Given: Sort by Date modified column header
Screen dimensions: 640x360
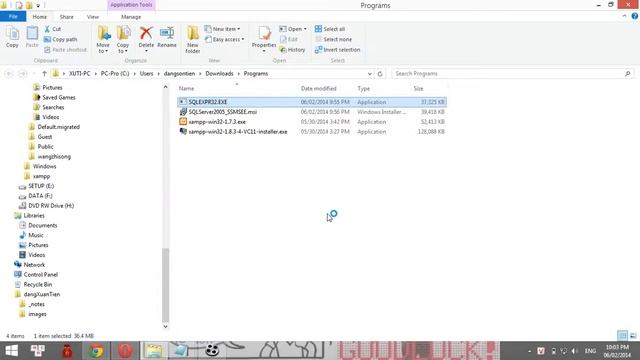Looking at the screenshot, I should (318, 88).
